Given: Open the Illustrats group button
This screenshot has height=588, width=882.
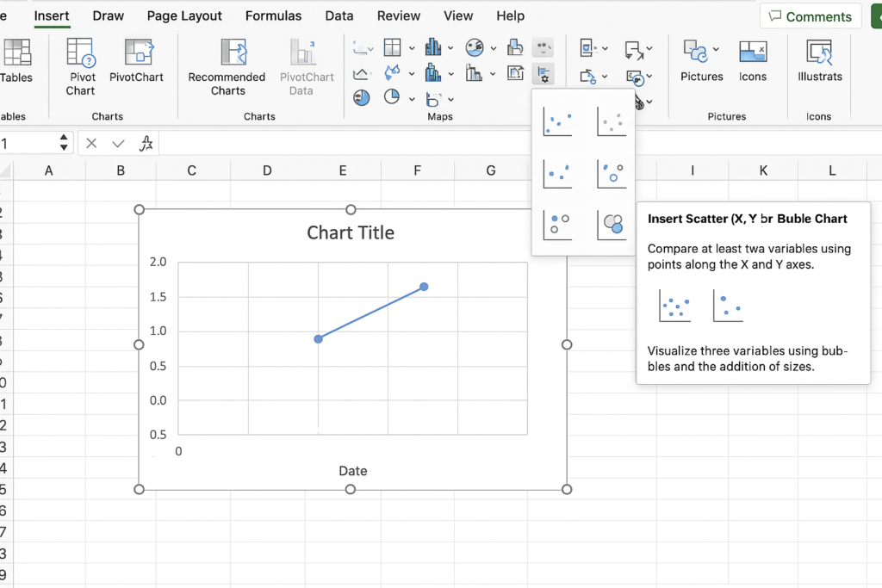Looking at the screenshot, I should click(819, 61).
